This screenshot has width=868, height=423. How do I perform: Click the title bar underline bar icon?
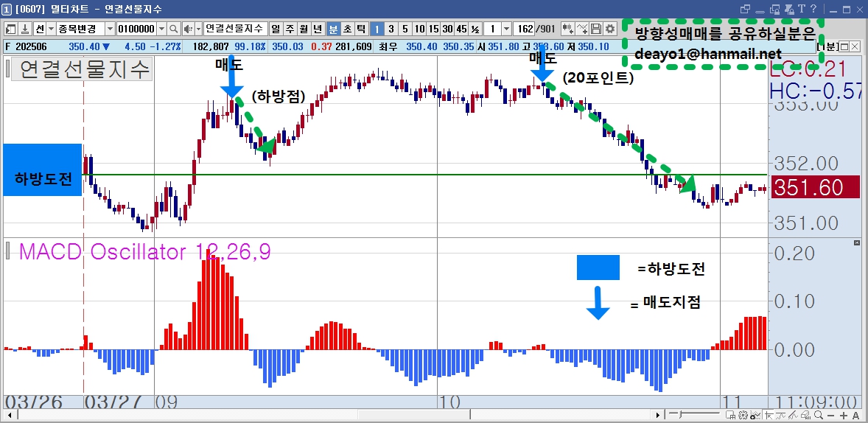pos(760,13)
